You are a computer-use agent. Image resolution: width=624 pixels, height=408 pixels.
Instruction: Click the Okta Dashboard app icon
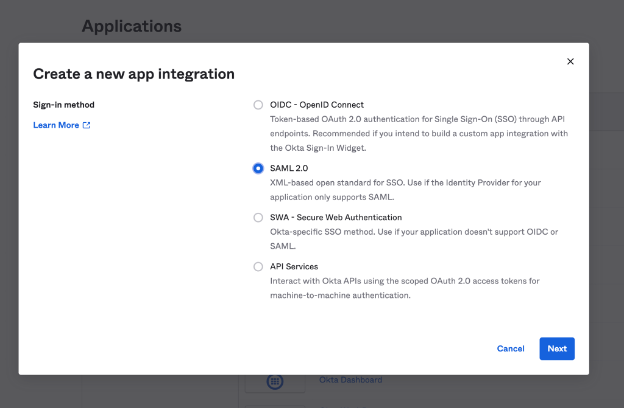pos(276,381)
